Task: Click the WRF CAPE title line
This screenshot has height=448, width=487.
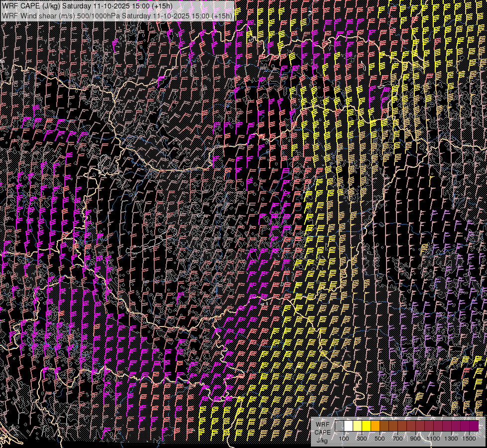Action: (x=87, y=6)
